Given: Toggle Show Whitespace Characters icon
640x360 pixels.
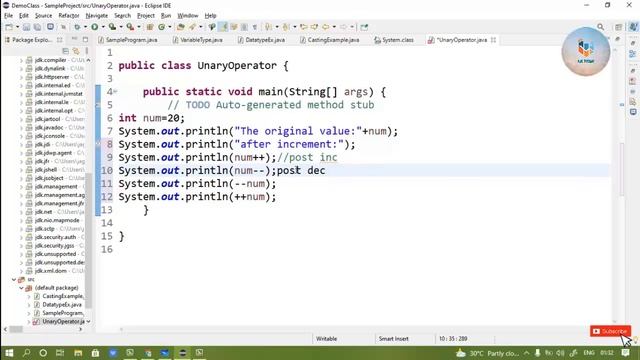Looking at the screenshot, I should click(255, 27).
